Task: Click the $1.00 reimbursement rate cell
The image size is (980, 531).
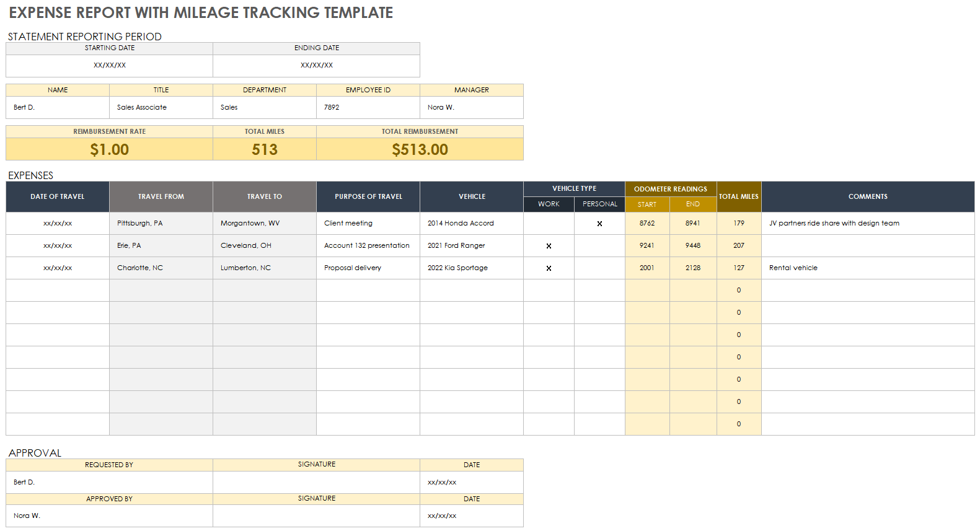Action: click(110, 149)
